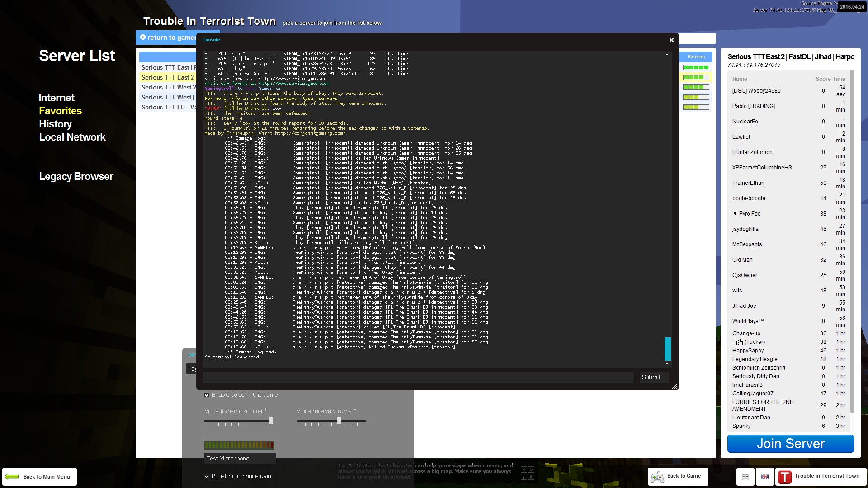Click the Score column header
This screenshot has height=488, width=868.
coord(823,79)
